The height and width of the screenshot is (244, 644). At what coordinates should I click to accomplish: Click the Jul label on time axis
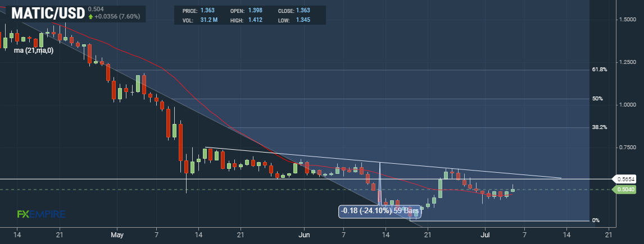click(485, 235)
